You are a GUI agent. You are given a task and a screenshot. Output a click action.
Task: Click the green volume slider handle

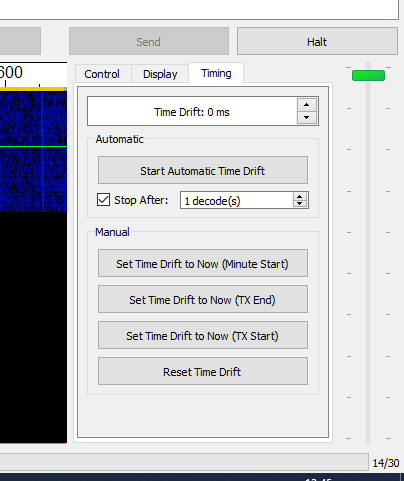coord(368,75)
